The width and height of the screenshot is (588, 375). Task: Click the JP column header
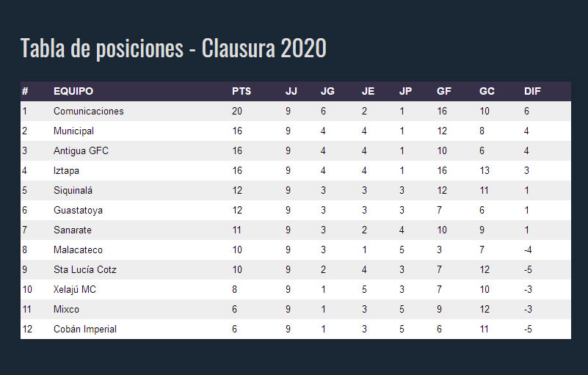point(405,91)
